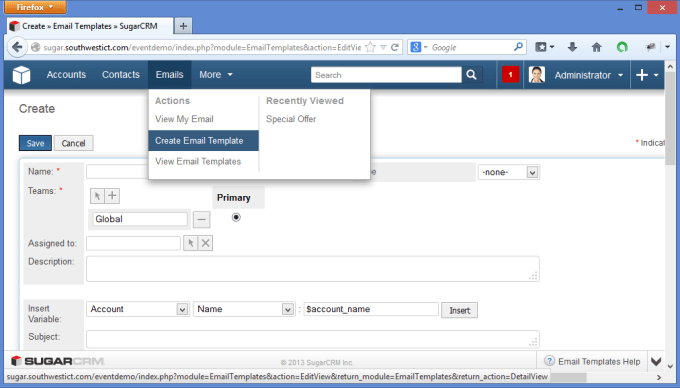Open the recently viewed Special Offer

click(291, 119)
